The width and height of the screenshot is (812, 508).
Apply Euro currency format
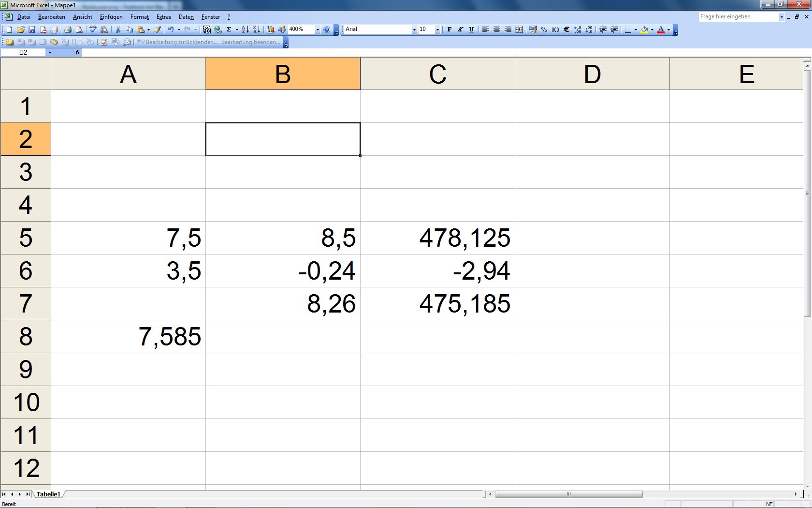coord(566,30)
